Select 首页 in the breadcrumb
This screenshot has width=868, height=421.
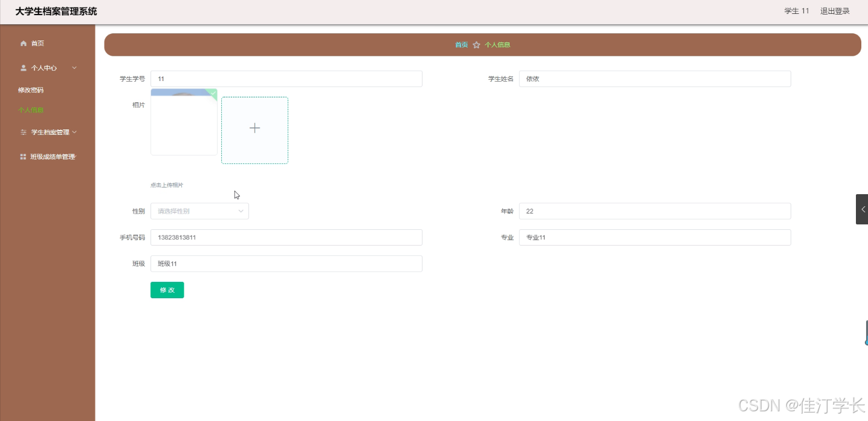(461, 44)
